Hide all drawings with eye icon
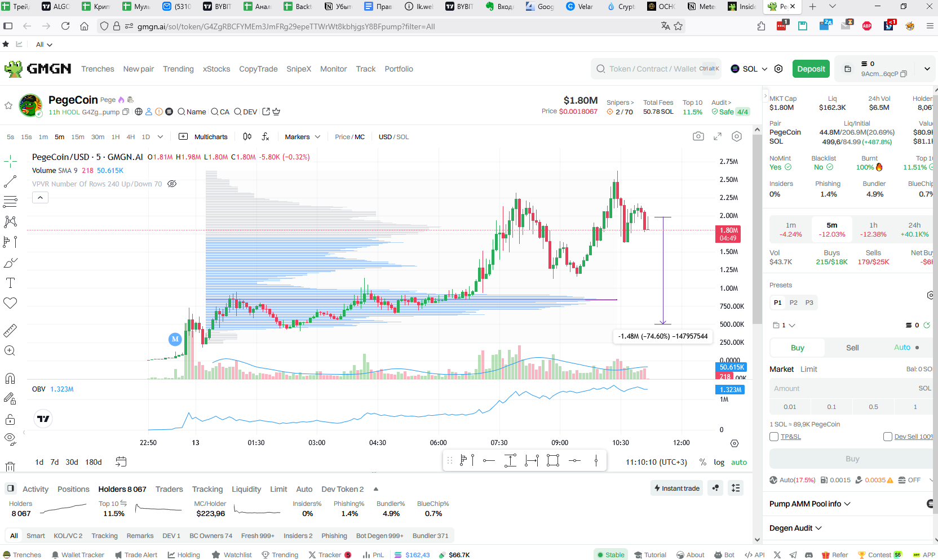Viewport: 938px width, 560px height. [10, 439]
